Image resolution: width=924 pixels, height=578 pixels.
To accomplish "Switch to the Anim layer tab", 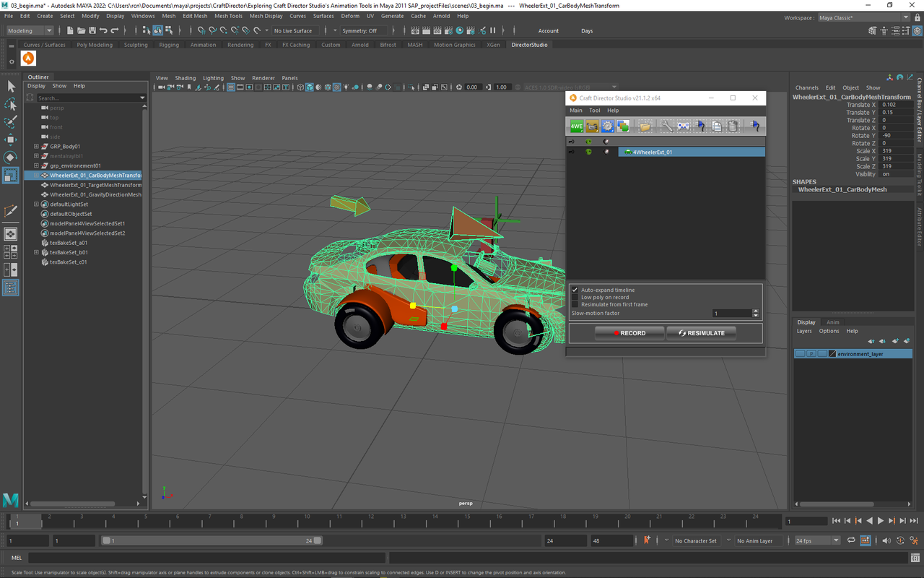I will 832,322.
